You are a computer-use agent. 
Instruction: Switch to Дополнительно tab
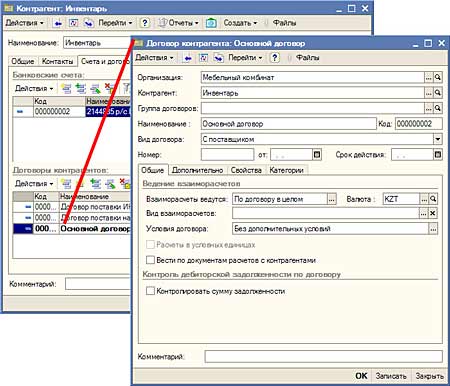197,170
